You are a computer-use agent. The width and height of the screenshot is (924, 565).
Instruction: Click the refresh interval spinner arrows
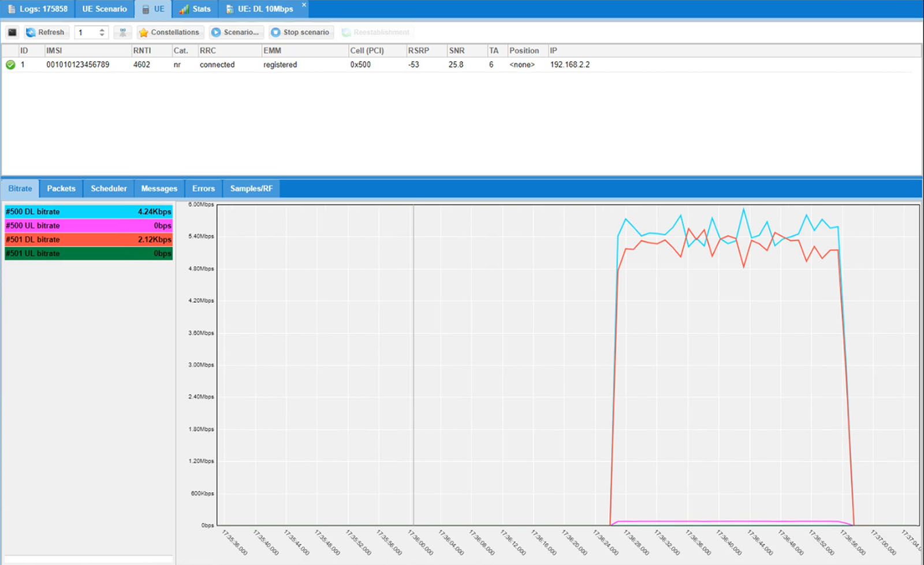pyautogui.click(x=102, y=32)
